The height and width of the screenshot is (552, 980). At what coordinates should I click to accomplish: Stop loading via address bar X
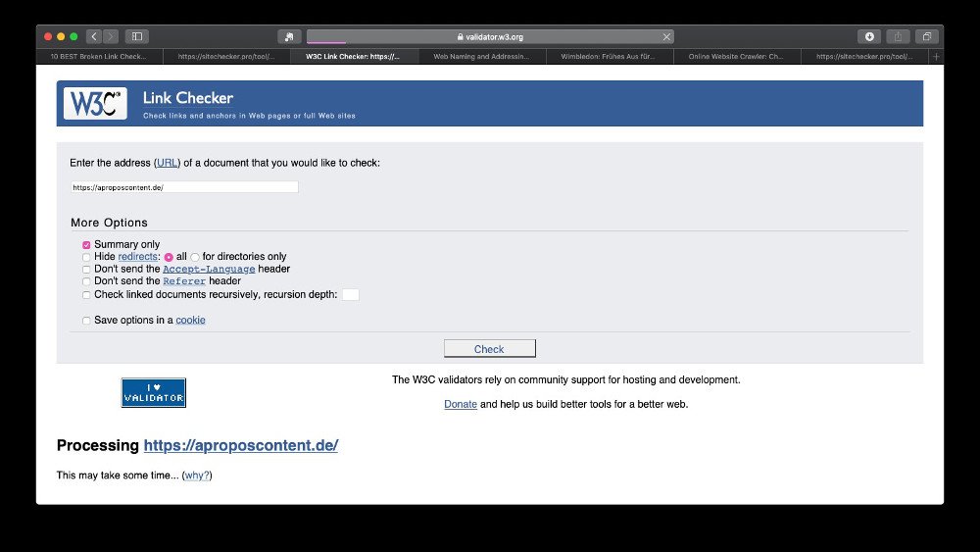click(x=666, y=37)
